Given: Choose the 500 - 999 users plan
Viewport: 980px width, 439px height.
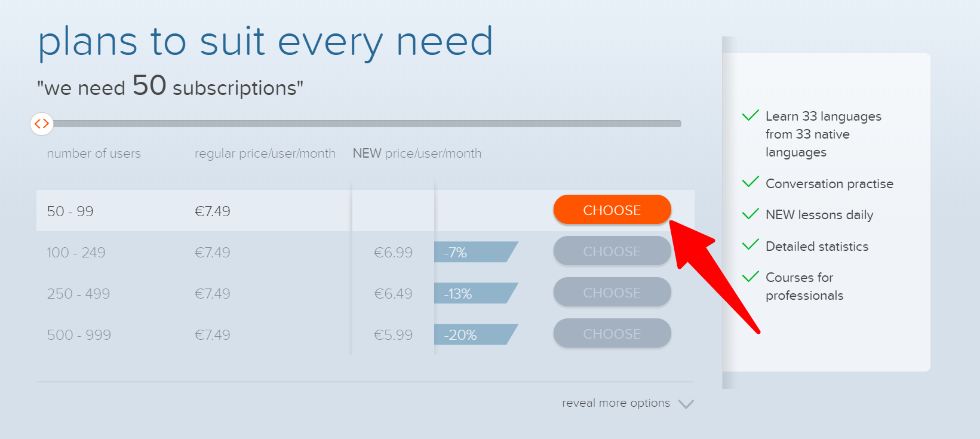Looking at the screenshot, I should [612, 333].
